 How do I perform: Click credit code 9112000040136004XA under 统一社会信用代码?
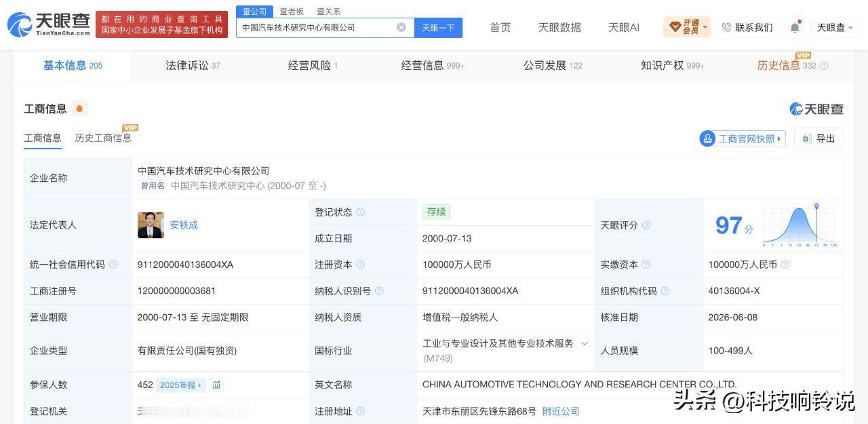point(185,265)
